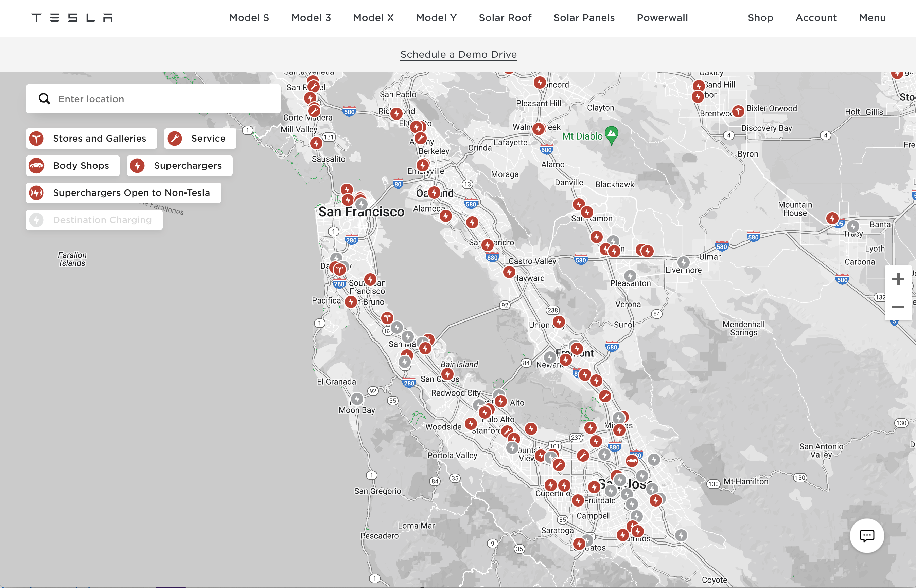Screen dimensions: 916x588
Task: Select the Brentwood store marker
Action: point(738,111)
